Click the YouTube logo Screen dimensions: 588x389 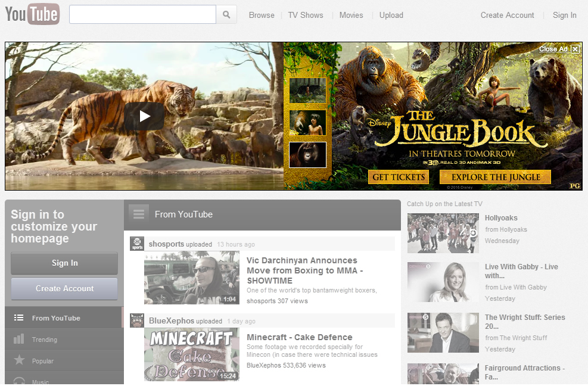click(x=32, y=14)
